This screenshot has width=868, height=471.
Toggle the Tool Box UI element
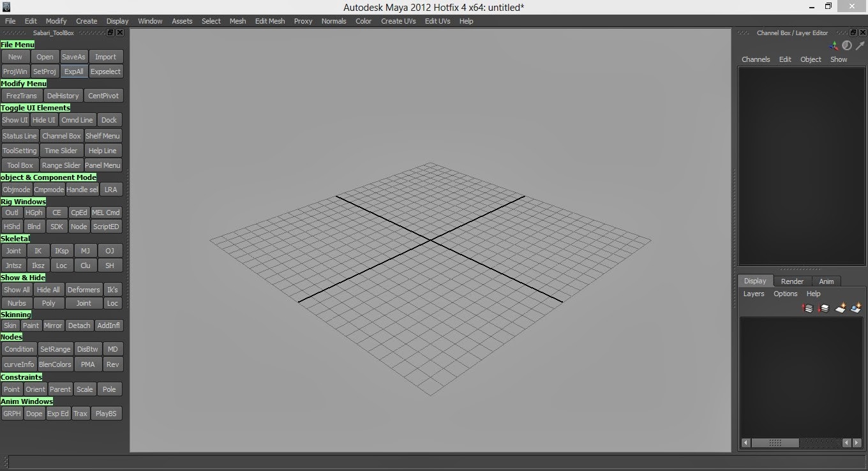point(20,165)
